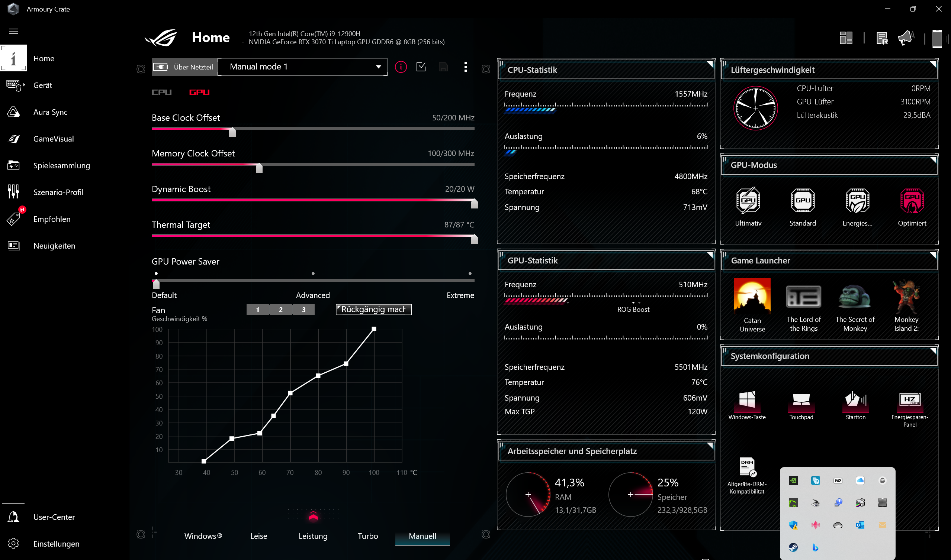Toggle the Windows-Taste setting
951x560 pixels.
(747, 401)
